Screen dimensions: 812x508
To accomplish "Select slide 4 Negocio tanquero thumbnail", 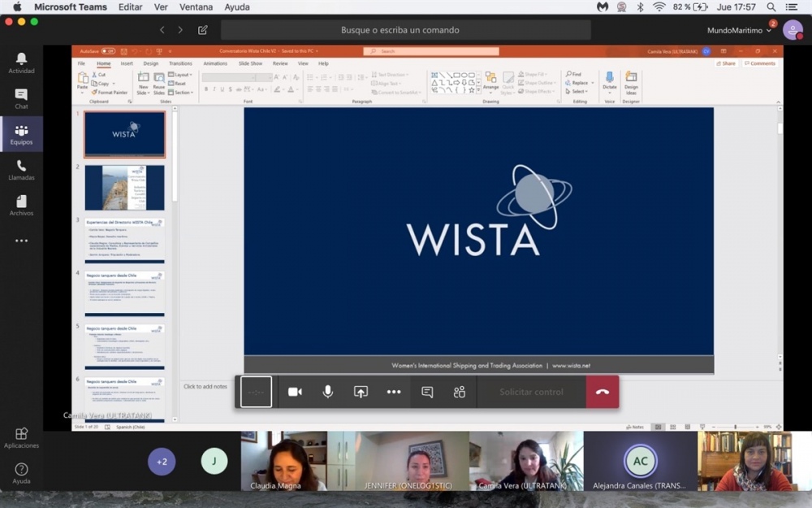I will 124,294.
